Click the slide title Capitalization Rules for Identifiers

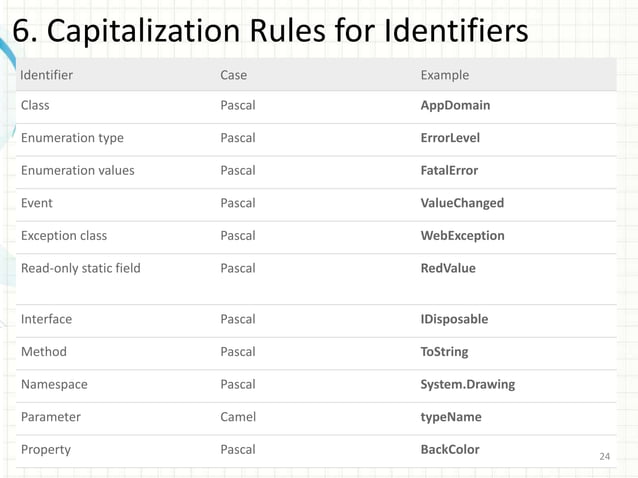click(x=270, y=30)
